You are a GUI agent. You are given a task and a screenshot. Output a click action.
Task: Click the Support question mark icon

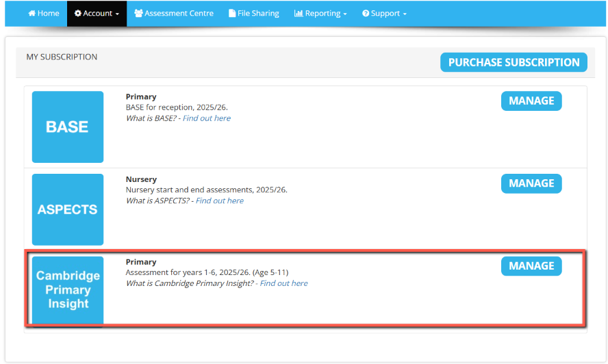pyautogui.click(x=366, y=14)
